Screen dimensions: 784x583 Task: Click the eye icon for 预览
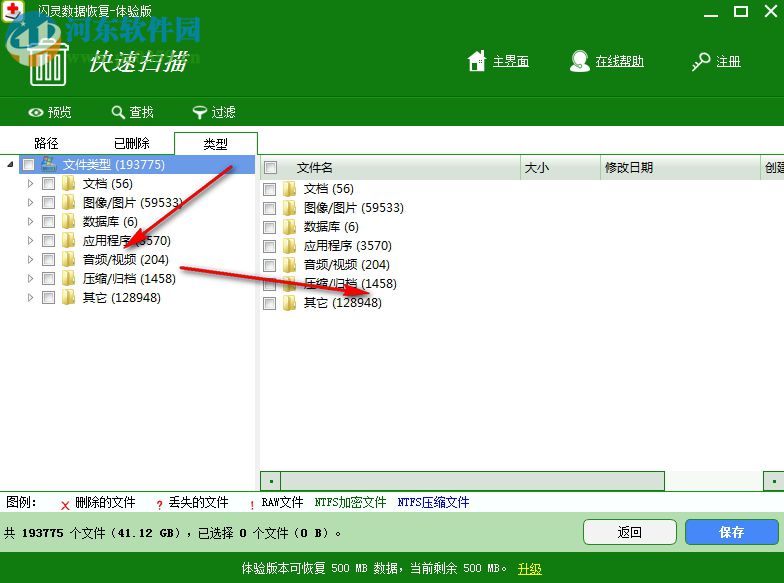pyautogui.click(x=36, y=112)
